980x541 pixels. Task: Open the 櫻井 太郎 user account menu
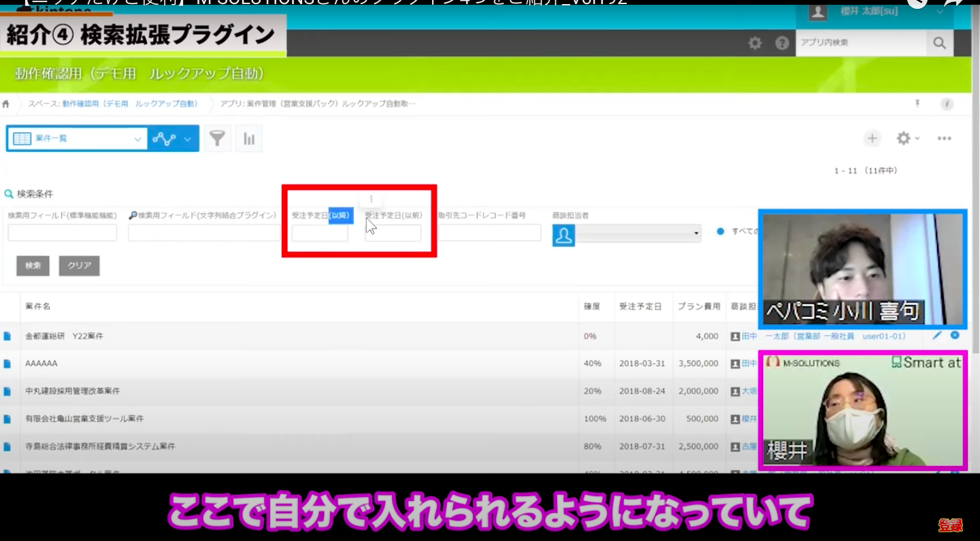pos(878,12)
